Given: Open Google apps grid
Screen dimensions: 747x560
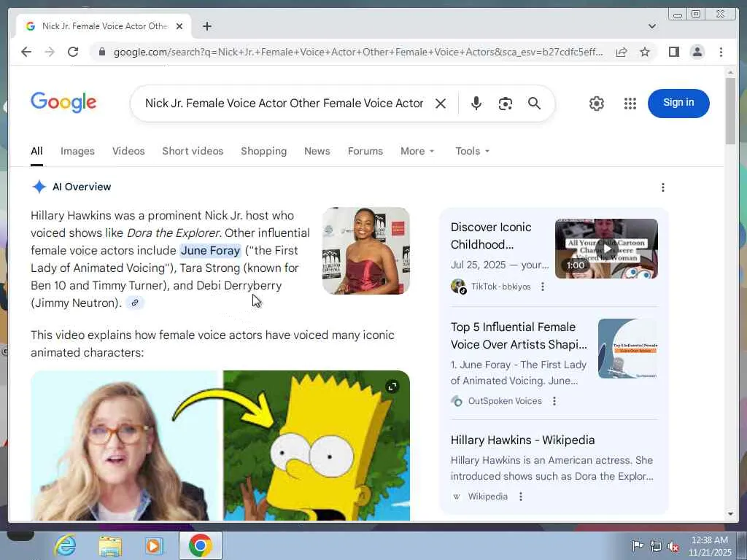Looking at the screenshot, I should pyautogui.click(x=630, y=104).
